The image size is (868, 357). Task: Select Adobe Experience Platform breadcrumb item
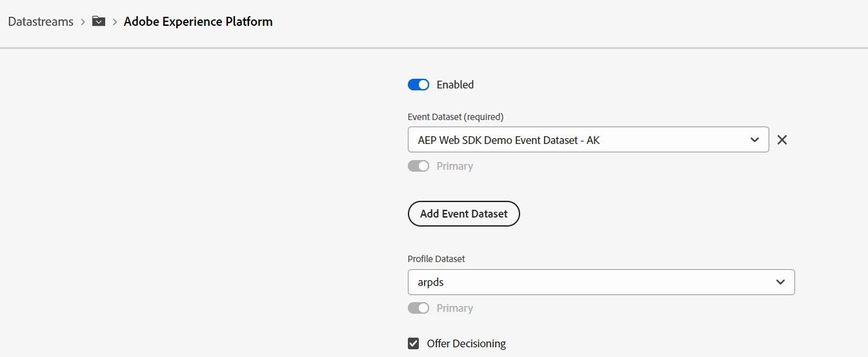pos(198,21)
